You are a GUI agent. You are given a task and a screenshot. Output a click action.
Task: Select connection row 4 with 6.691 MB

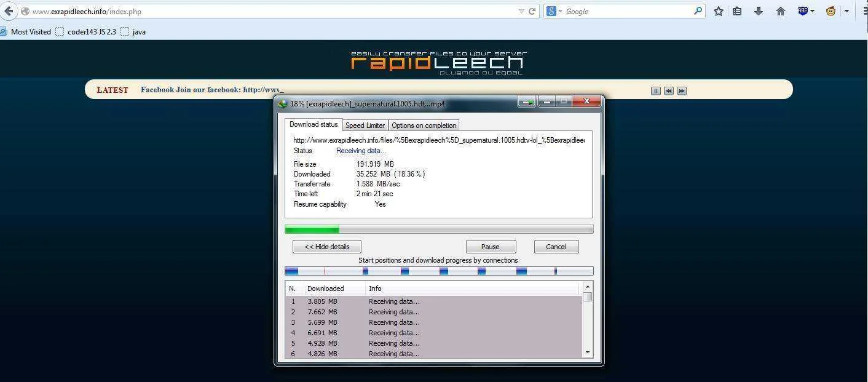(433, 333)
